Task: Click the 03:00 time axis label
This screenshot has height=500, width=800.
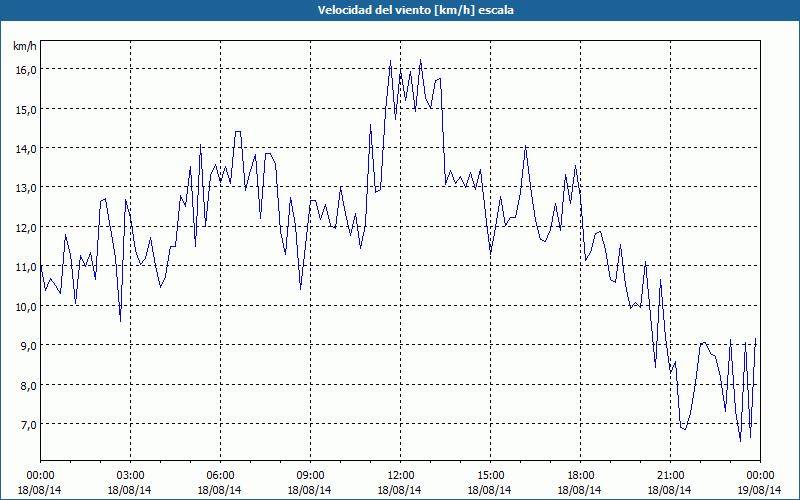Action: tap(131, 476)
